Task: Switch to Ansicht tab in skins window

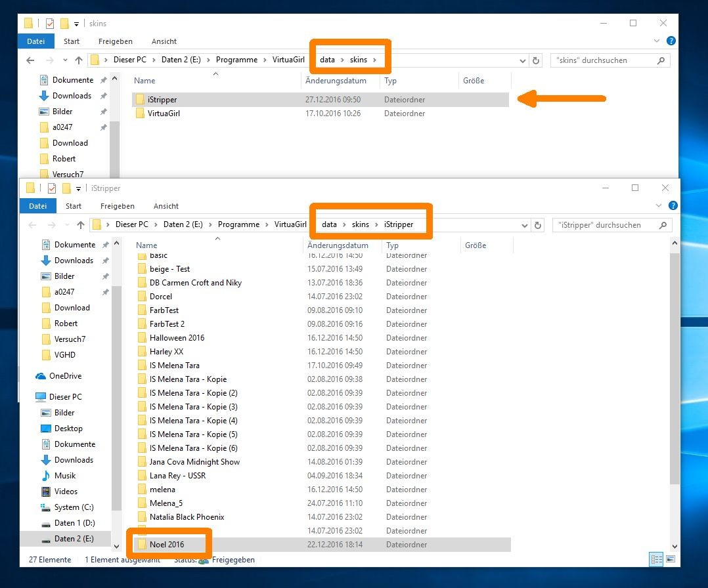Action: tap(164, 41)
